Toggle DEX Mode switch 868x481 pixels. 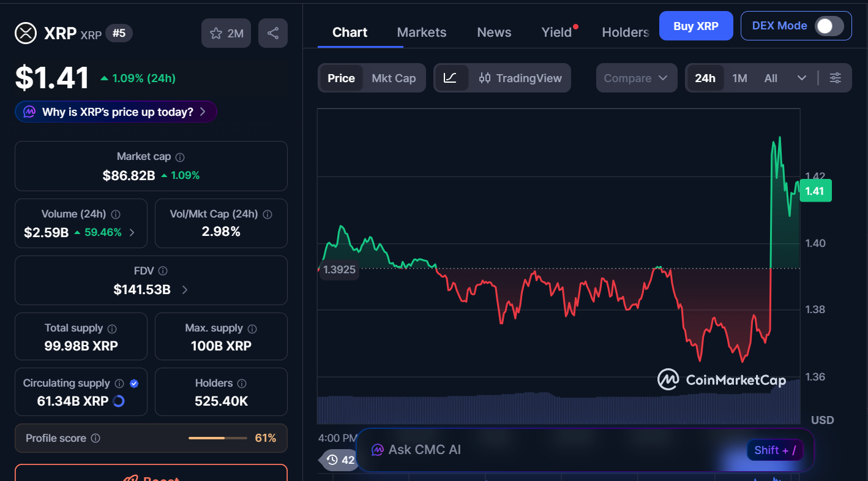(829, 26)
